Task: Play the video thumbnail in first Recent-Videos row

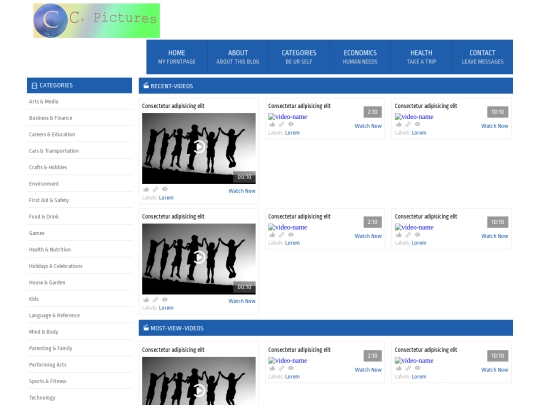Action: coord(199,148)
